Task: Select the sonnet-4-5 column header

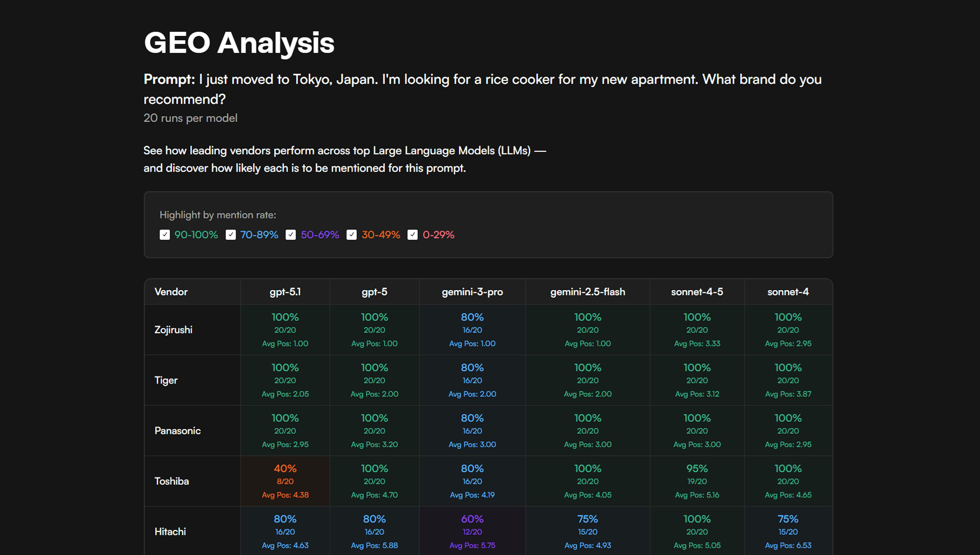Action: pyautogui.click(x=697, y=292)
